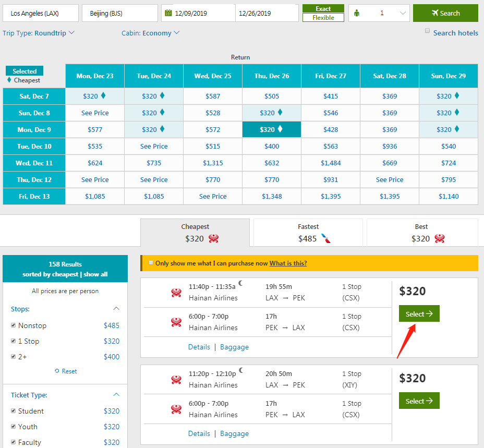Click the Search flights button
This screenshot has width=484, height=448.
click(x=445, y=13)
